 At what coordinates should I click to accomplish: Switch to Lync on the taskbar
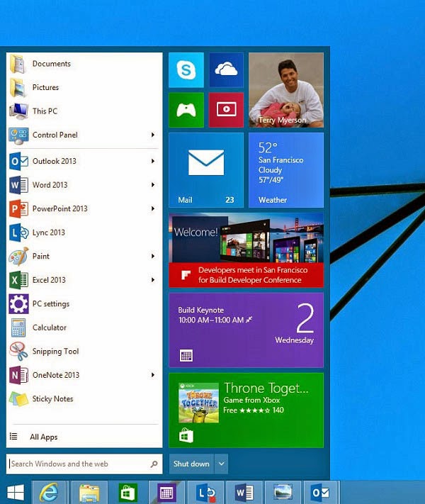[205, 493]
